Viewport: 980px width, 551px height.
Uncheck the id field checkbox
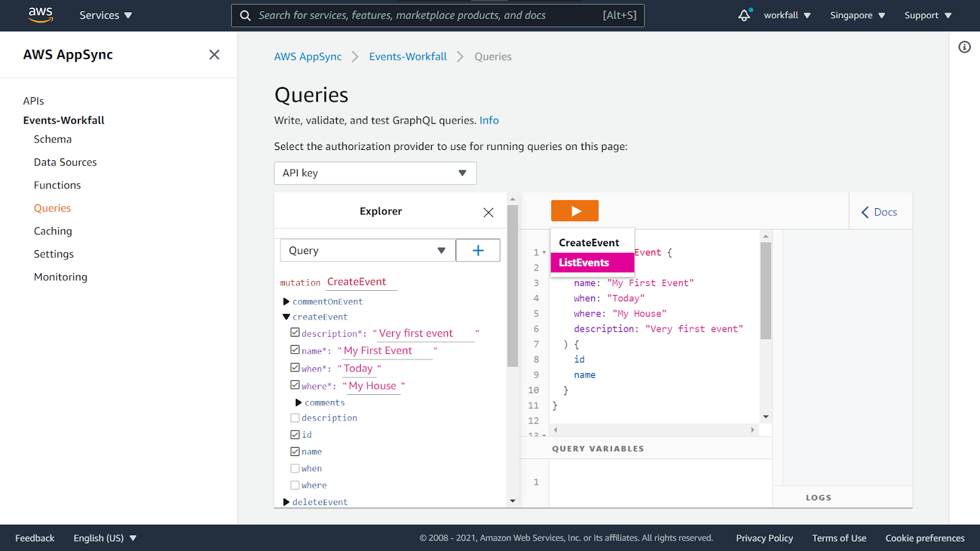[x=295, y=435]
